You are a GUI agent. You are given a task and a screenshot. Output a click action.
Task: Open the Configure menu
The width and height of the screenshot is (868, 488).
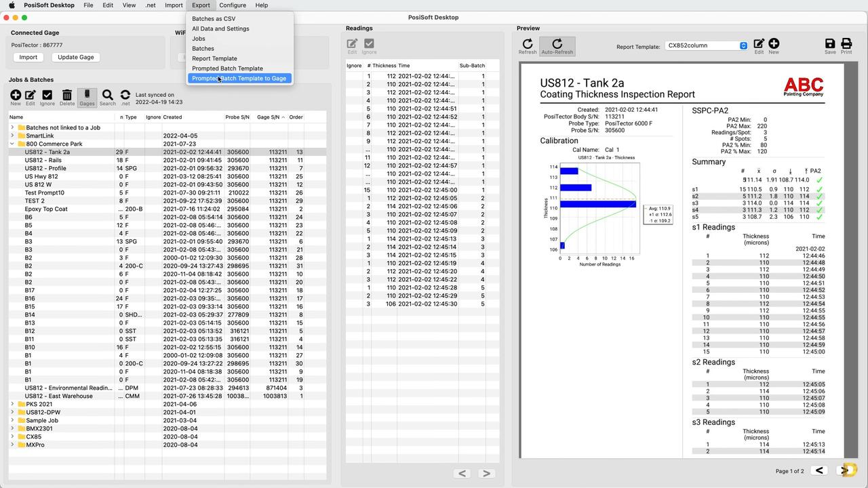232,5
